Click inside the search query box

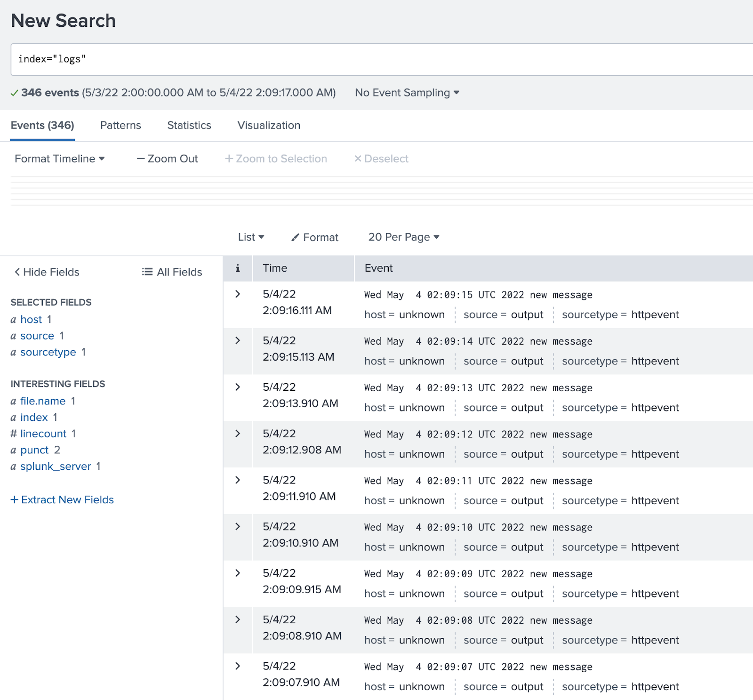[x=188, y=59]
